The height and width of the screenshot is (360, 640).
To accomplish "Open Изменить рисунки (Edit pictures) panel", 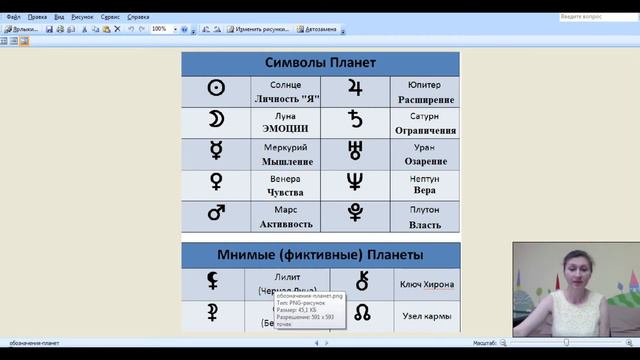I will point(258,29).
